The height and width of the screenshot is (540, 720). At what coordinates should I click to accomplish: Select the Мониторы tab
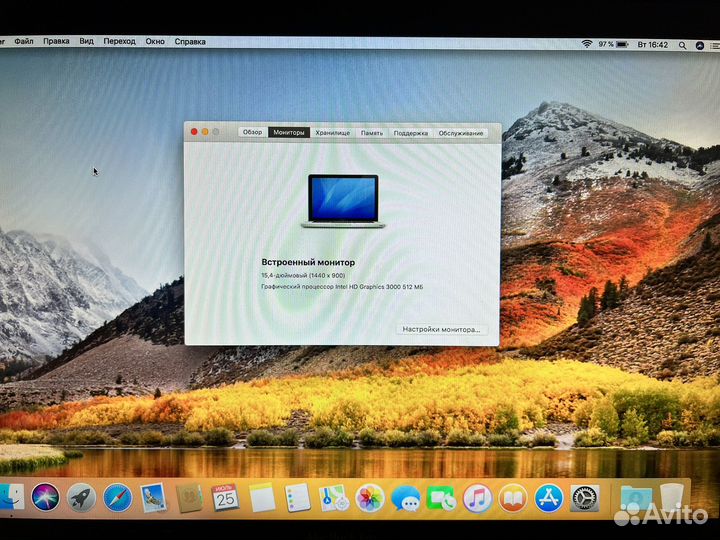[289, 132]
